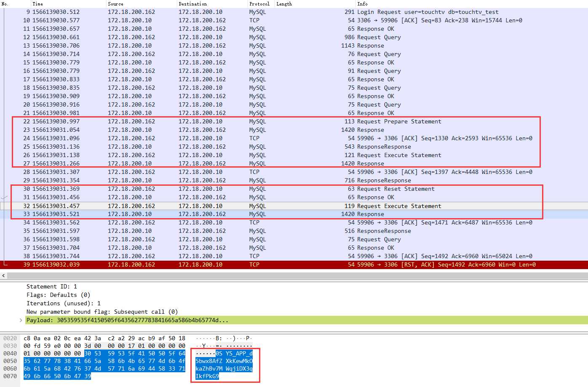The height and width of the screenshot is (387, 588).
Task: Click highlighted hex bytes in row 0070
Action: pyautogui.click(x=57, y=376)
